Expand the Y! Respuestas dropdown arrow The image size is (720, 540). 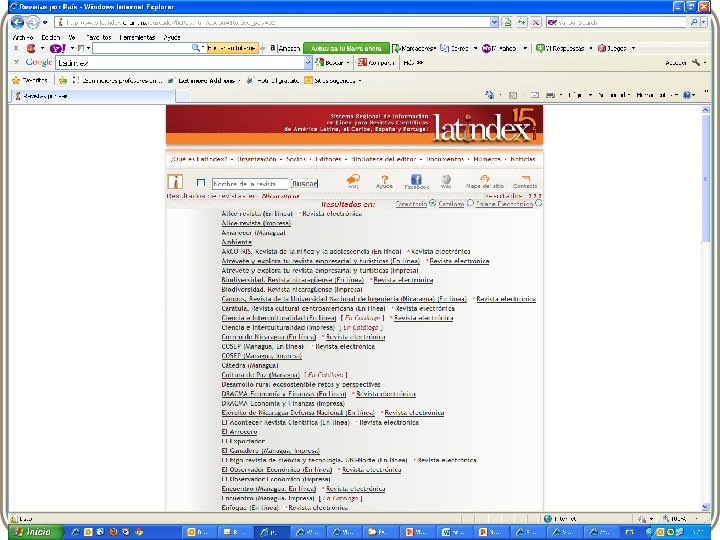point(591,48)
